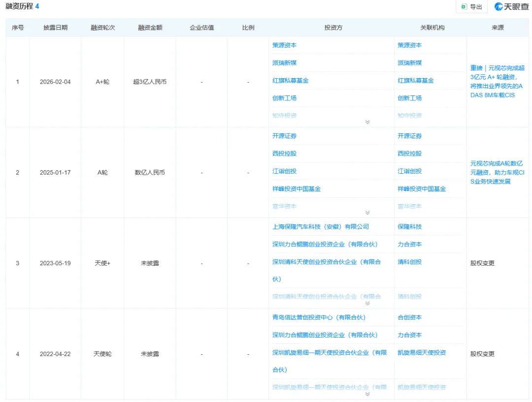Open 深圳凯旋易细一期天使投资合伙企业 investor link

coord(330,361)
